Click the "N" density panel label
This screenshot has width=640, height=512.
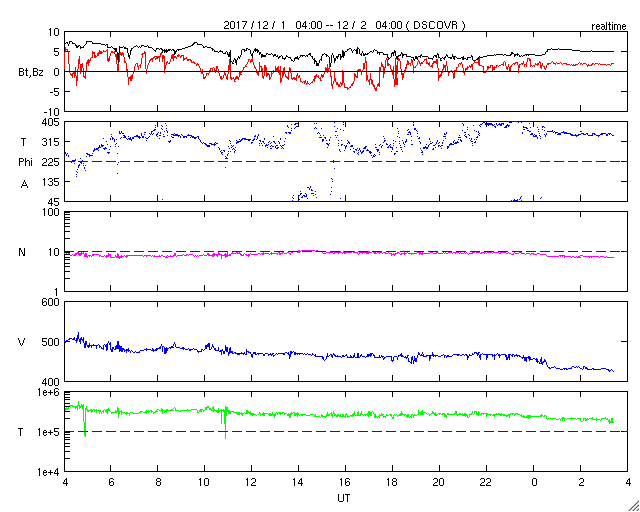tap(22, 252)
